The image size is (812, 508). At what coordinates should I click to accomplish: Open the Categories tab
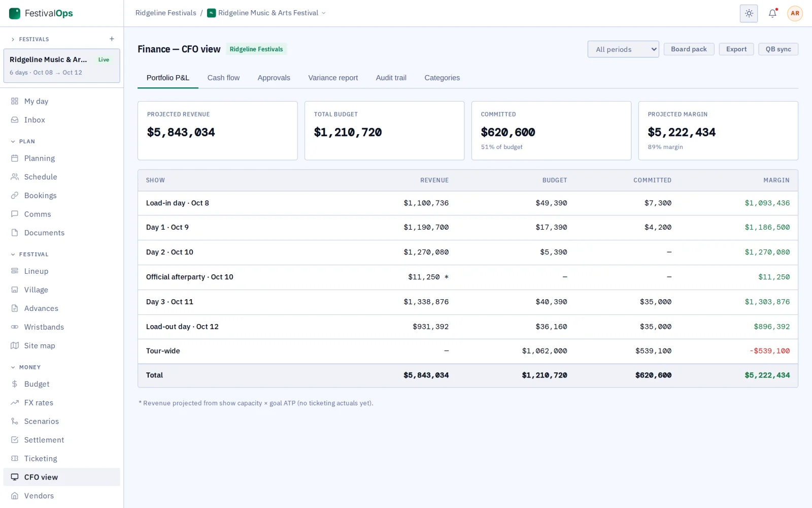click(442, 78)
